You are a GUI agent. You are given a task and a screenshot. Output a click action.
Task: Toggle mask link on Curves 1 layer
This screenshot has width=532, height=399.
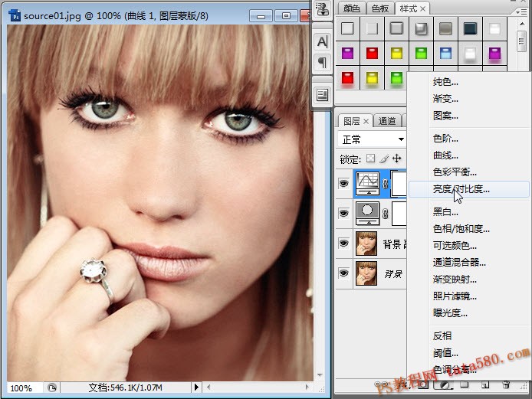[x=386, y=184]
